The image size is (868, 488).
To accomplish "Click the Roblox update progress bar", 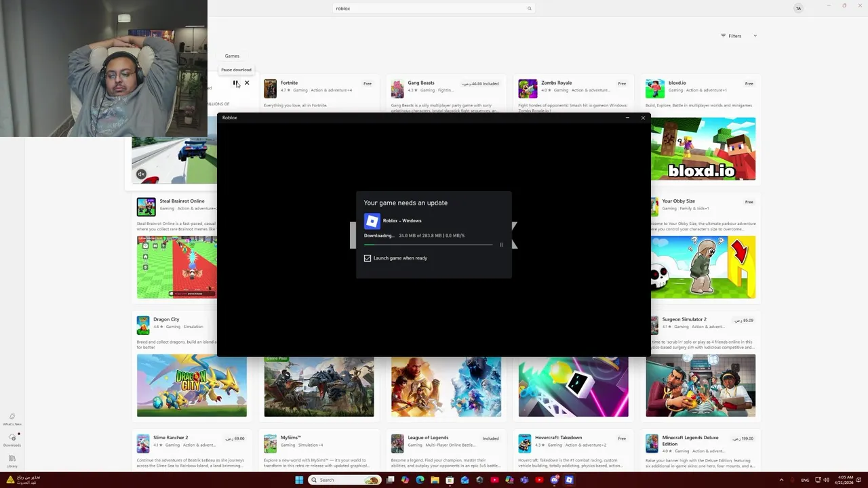I will click(x=429, y=245).
